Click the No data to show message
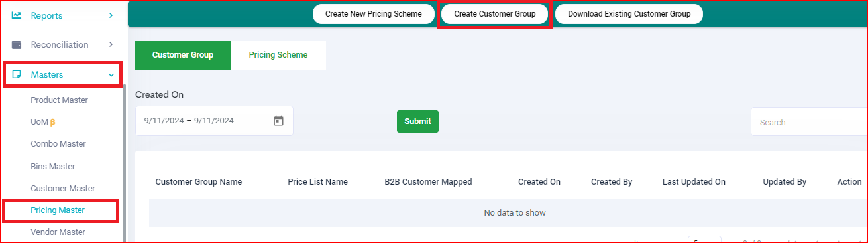 coord(515,213)
